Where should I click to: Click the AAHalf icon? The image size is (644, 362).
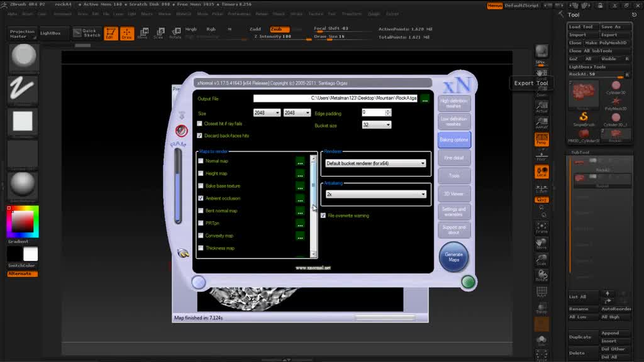click(x=541, y=123)
